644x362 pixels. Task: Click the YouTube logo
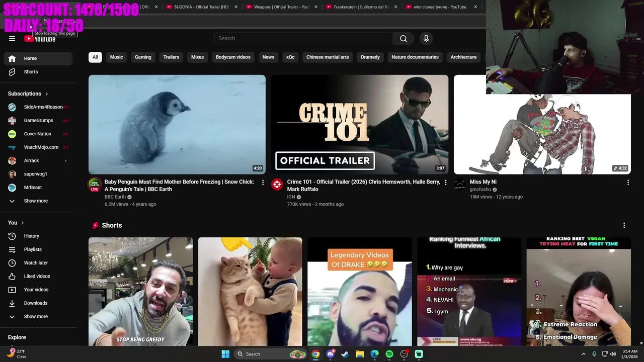[x=40, y=39]
